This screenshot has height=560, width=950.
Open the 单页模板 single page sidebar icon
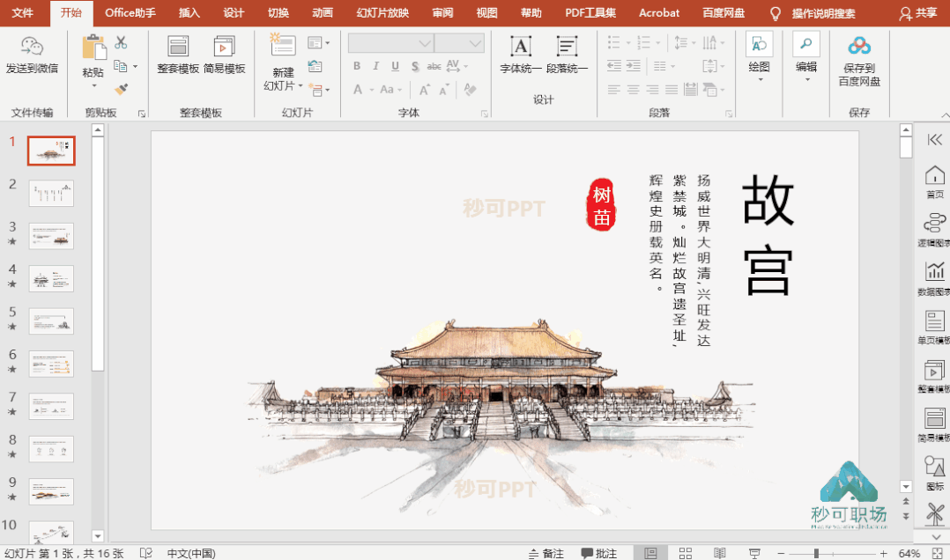click(934, 321)
